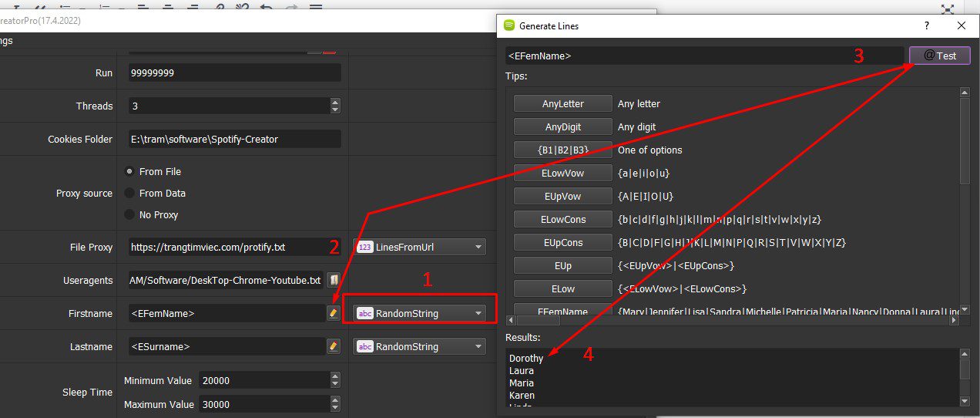This screenshot has width=980, height=418.
Task: Click the EUp tip button
Action: [563, 265]
